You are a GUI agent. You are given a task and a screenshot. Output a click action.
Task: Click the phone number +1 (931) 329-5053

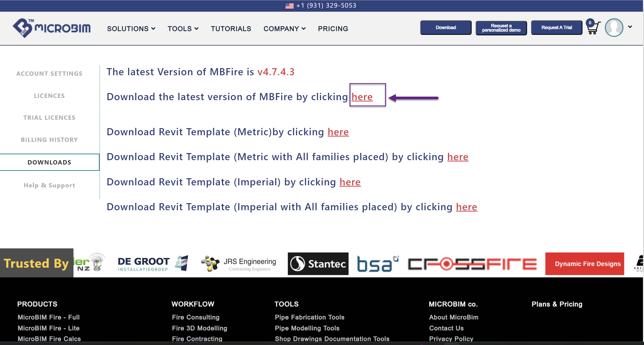(326, 6)
